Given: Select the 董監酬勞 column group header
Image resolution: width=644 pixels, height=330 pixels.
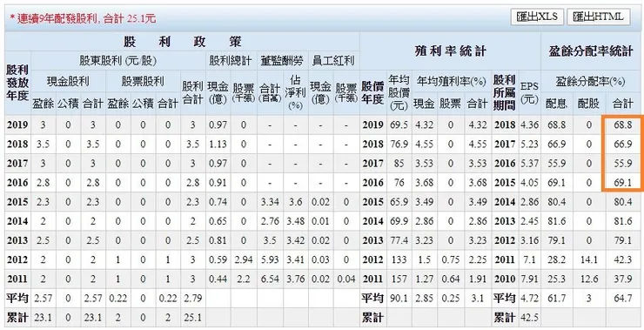Looking at the screenshot, I should coord(282,61).
